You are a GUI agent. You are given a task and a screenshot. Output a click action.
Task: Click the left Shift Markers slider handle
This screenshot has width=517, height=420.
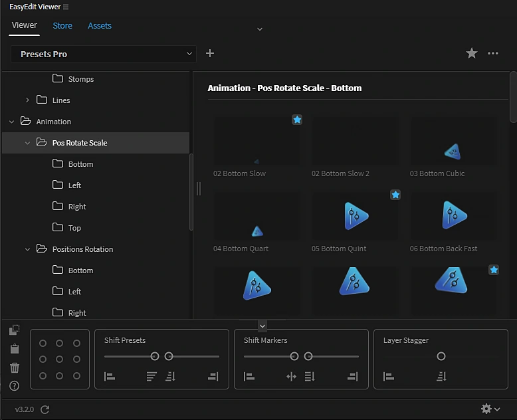point(294,356)
